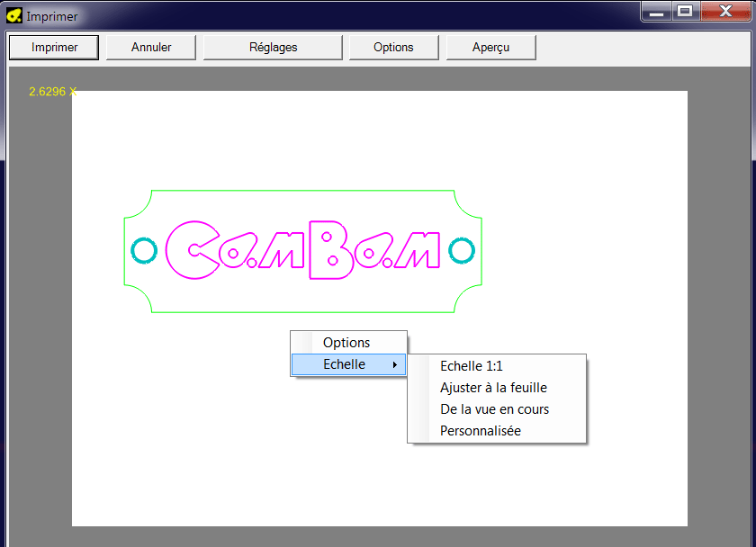
Task: Expand the Echelle submenu arrow
Action: pyautogui.click(x=395, y=365)
